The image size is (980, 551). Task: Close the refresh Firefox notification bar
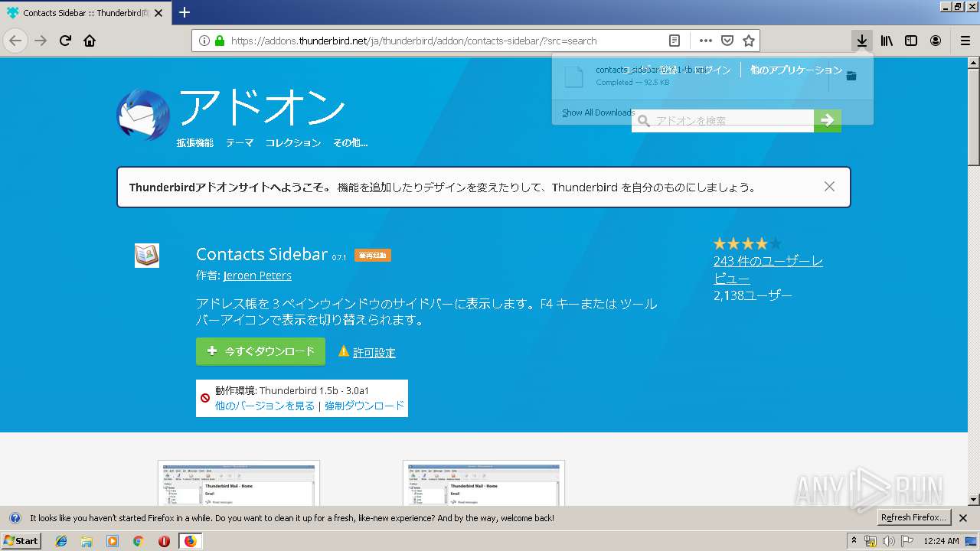(x=963, y=518)
